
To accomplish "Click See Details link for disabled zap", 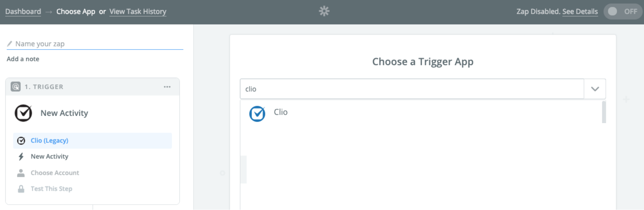I will [580, 11].
